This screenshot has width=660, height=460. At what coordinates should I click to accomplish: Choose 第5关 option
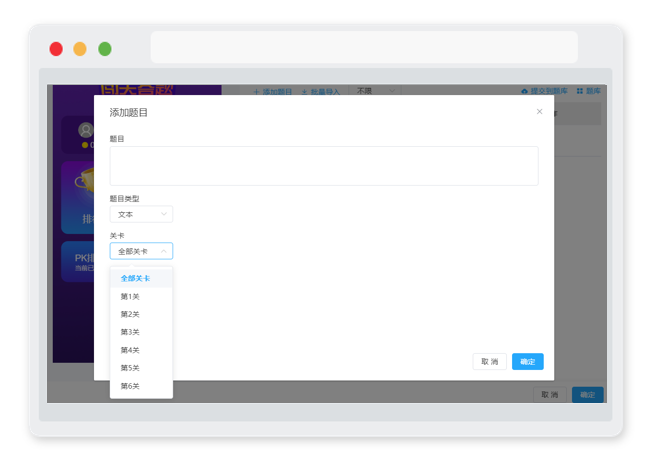(141, 368)
